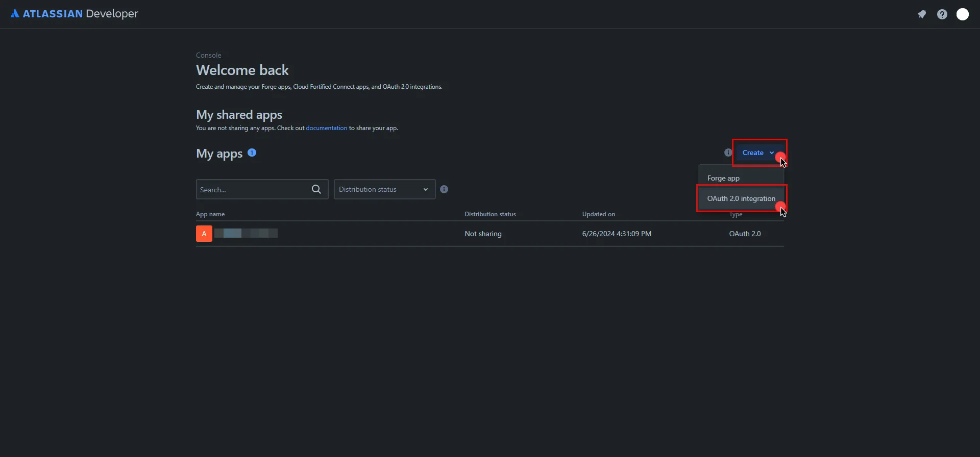Viewport: 980px width, 457px height.
Task: Click the blue info badge beside My apps
Action: pyautogui.click(x=252, y=153)
